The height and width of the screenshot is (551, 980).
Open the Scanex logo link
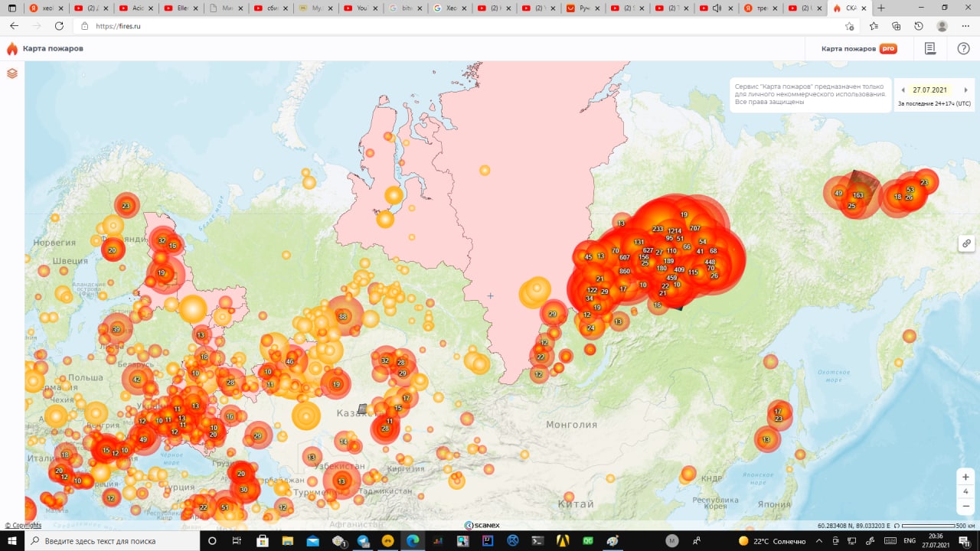click(x=482, y=525)
